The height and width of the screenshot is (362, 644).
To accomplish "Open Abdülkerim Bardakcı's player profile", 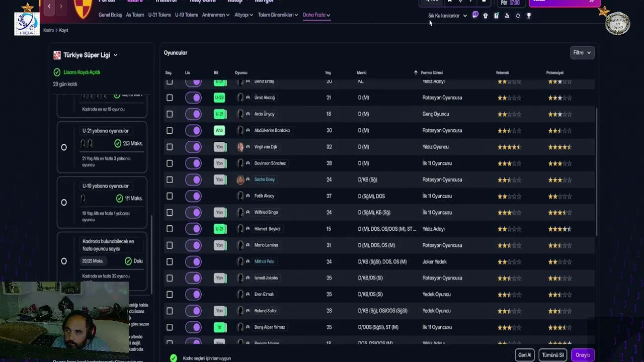I will pos(272,130).
